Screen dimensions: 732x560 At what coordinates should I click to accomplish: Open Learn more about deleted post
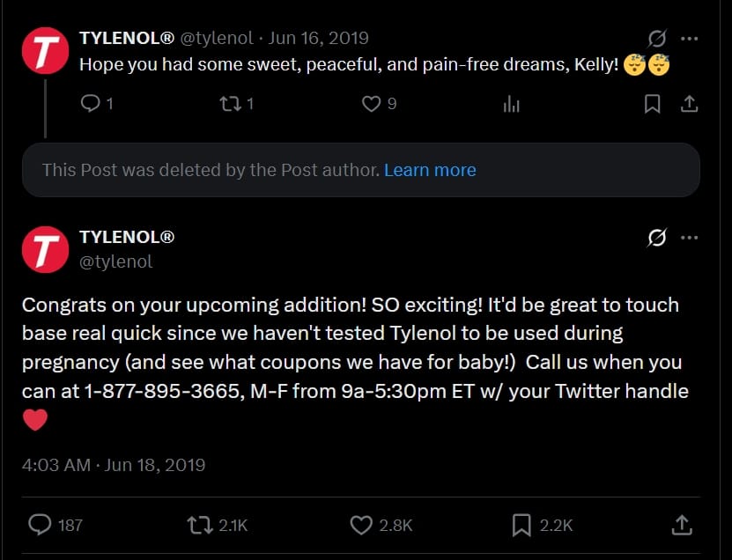pos(430,170)
